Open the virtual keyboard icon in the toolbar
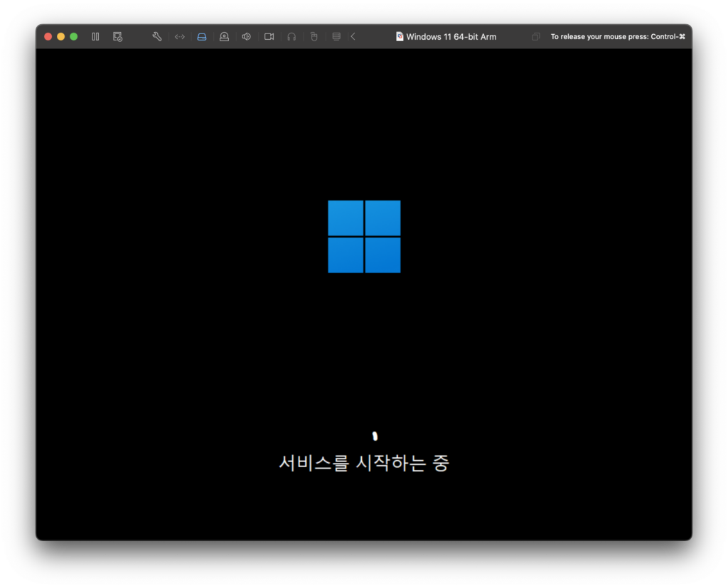The width and height of the screenshot is (728, 588). click(x=336, y=36)
